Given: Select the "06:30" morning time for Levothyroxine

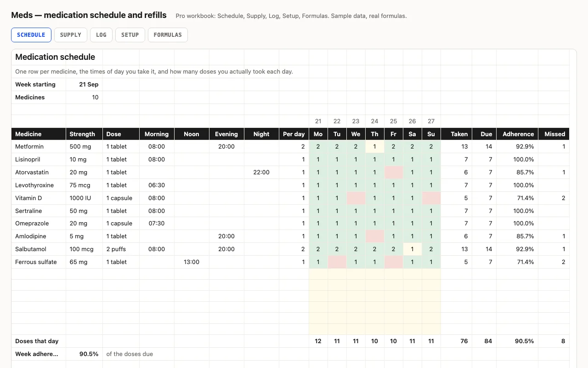Looking at the screenshot, I should [x=157, y=185].
